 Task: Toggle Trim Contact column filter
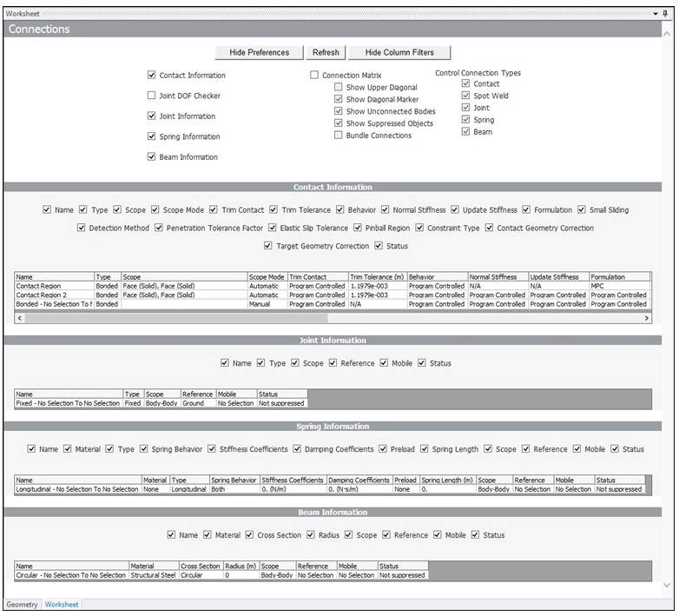click(213, 209)
